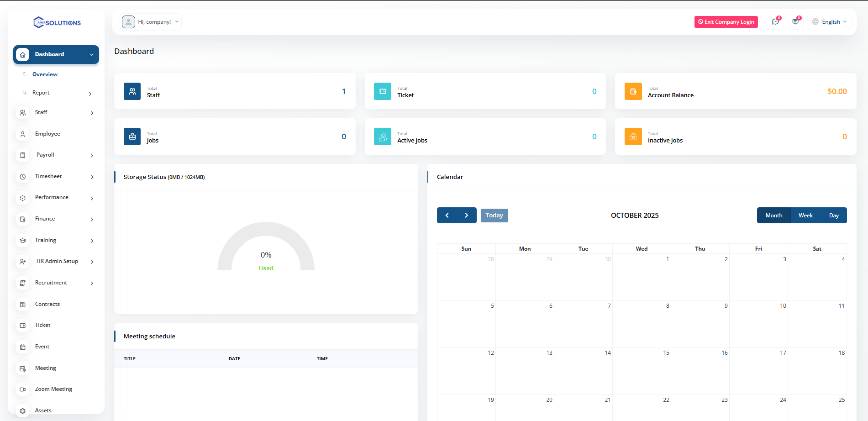
Task: Click the Total Jobs briefcase icon
Action: (132, 137)
